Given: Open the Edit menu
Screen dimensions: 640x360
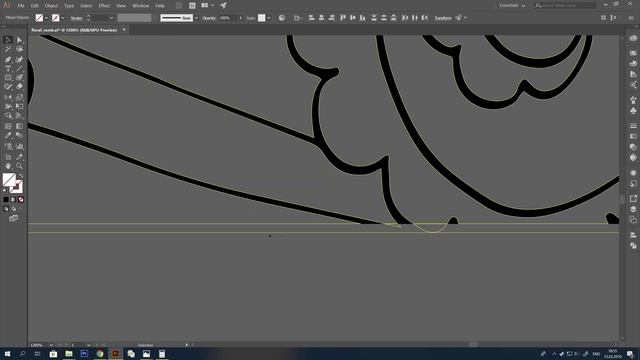Looking at the screenshot, I should (34, 6).
